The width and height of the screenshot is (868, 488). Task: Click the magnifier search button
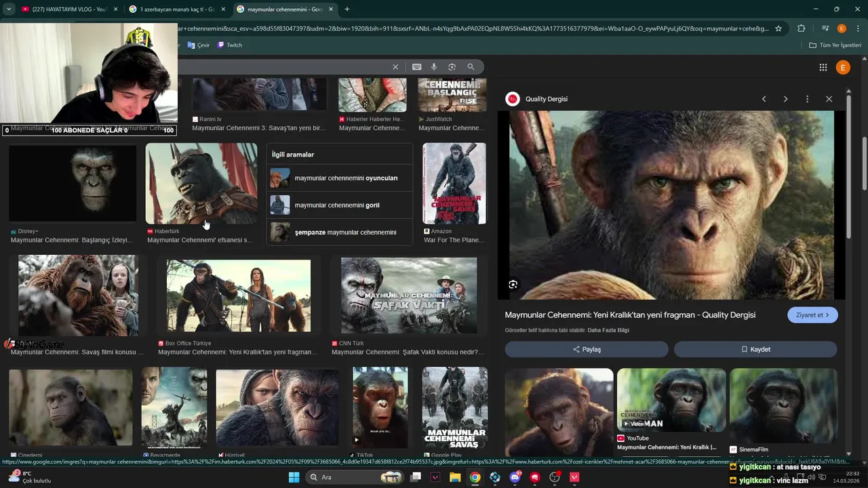click(471, 67)
